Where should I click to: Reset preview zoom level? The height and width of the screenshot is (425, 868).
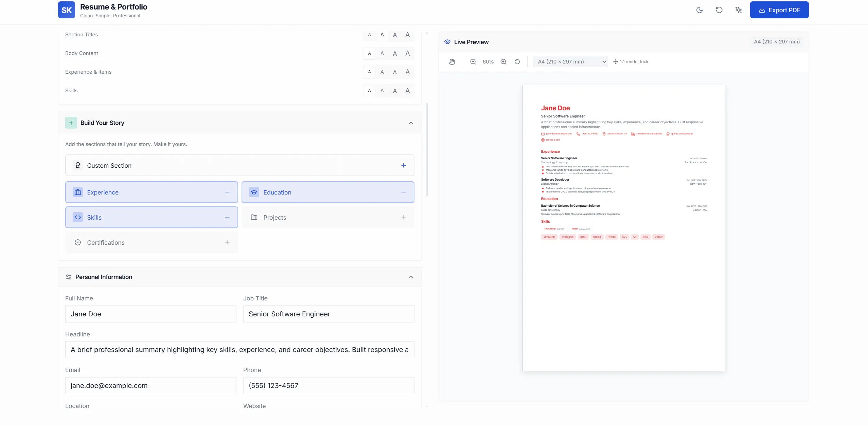(517, 61)
